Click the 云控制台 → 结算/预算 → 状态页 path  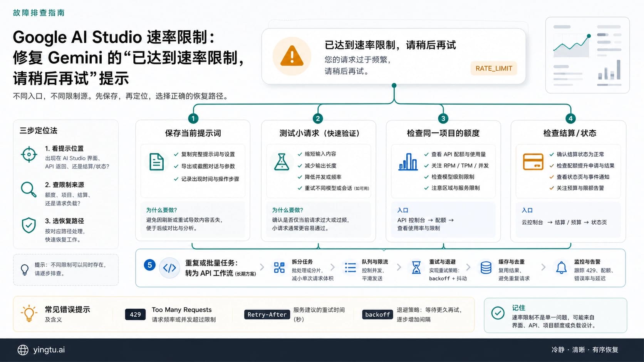[564, 222]
